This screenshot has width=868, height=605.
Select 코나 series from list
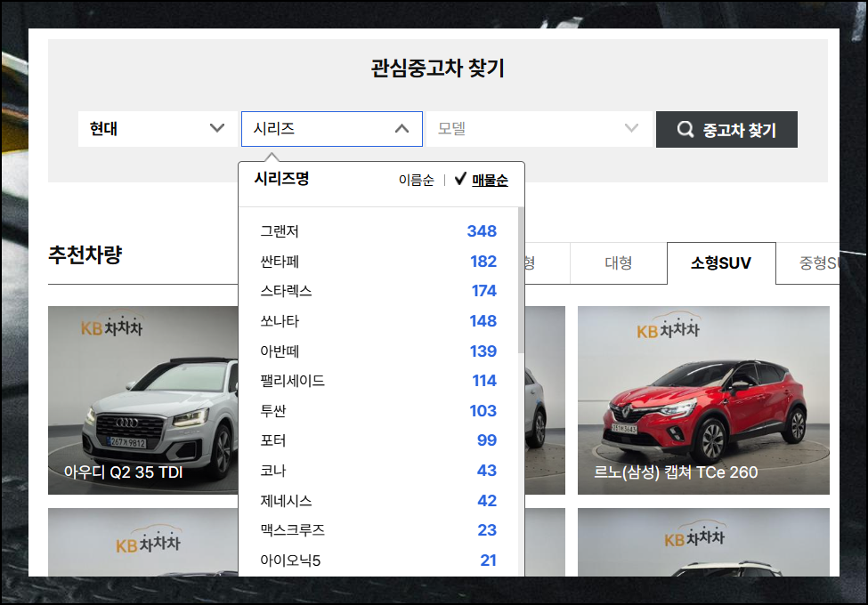(x=378, y=471)
